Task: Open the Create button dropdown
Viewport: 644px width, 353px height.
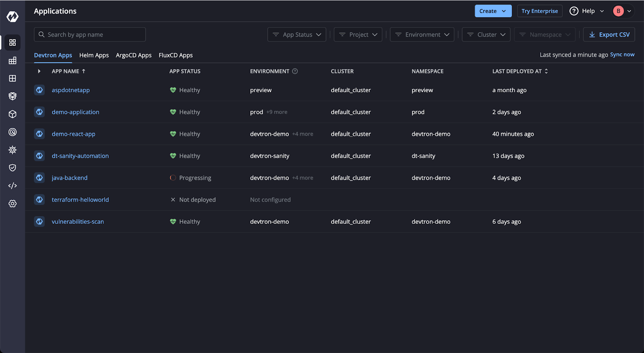Action: [493, 11]
